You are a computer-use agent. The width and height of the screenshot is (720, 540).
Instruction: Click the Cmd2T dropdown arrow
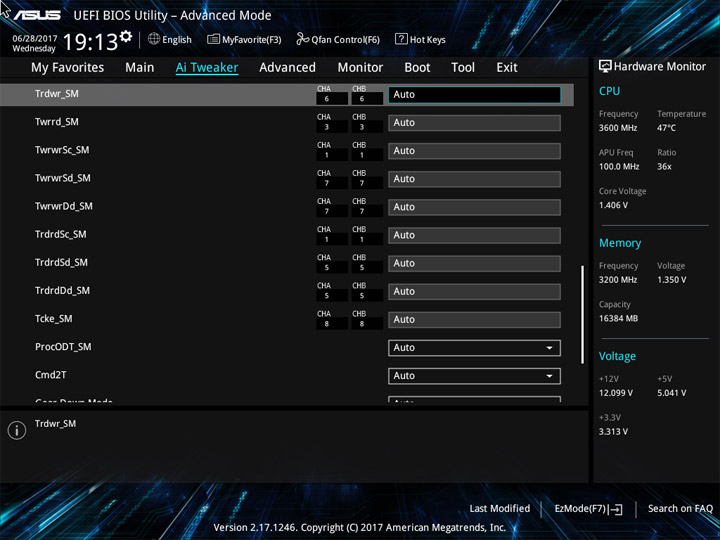549,376
